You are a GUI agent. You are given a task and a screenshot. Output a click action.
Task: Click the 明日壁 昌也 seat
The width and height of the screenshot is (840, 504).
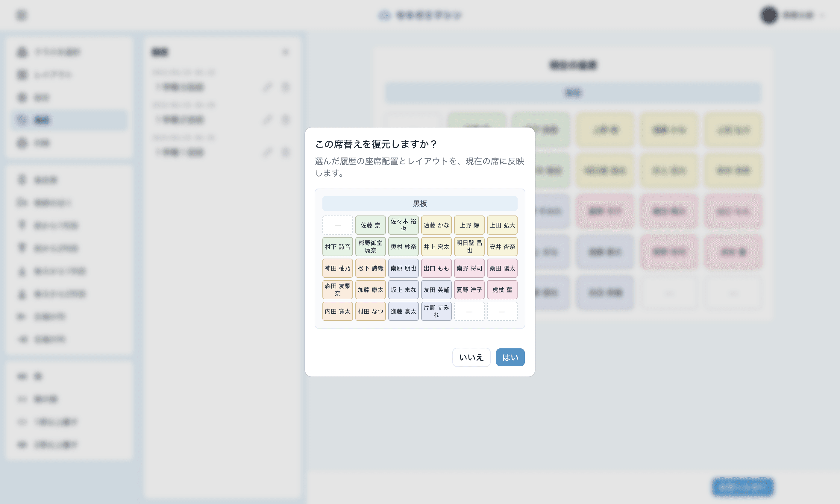pyautogui.click(x=469, y=247)
